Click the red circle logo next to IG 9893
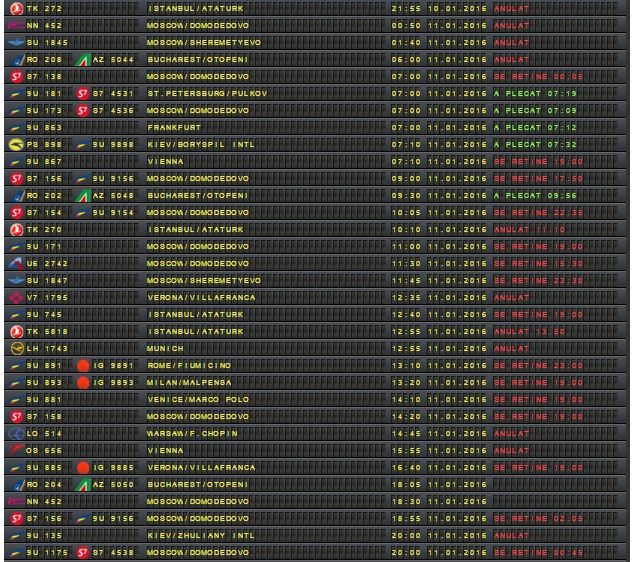Viewport: 633px width, 562px height. [83, 383]
